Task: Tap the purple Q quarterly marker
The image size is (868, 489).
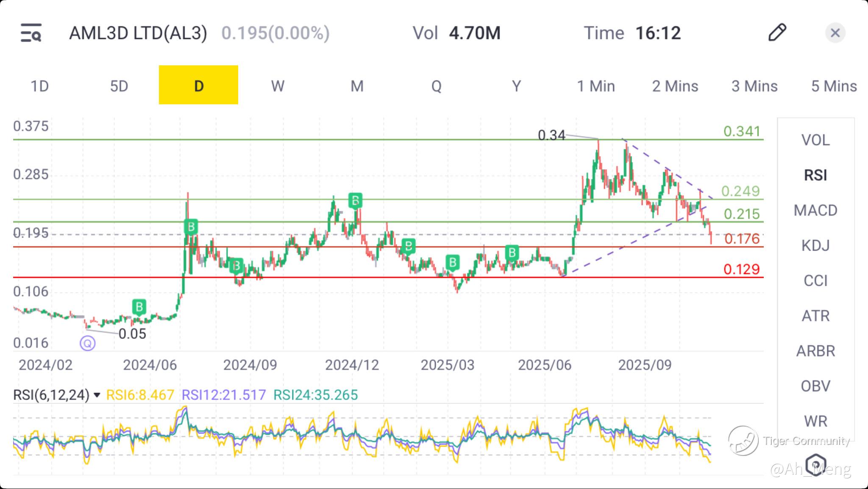Action: tap(88, 343)
